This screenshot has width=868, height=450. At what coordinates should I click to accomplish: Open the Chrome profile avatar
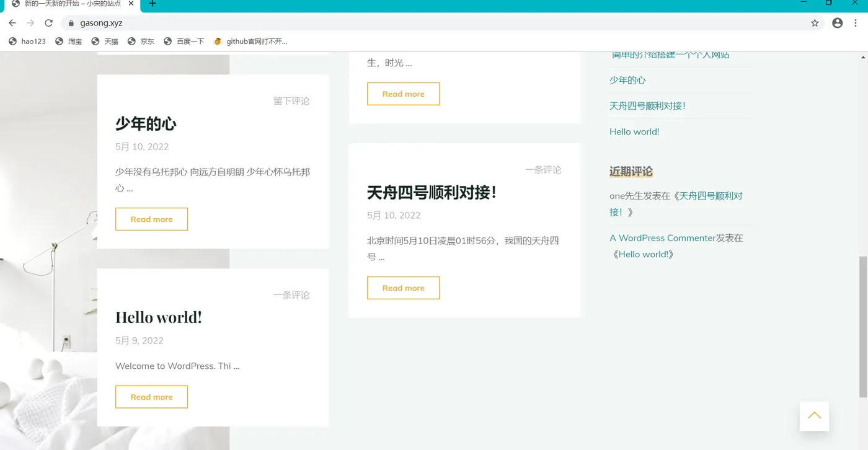tap(838, 23)
